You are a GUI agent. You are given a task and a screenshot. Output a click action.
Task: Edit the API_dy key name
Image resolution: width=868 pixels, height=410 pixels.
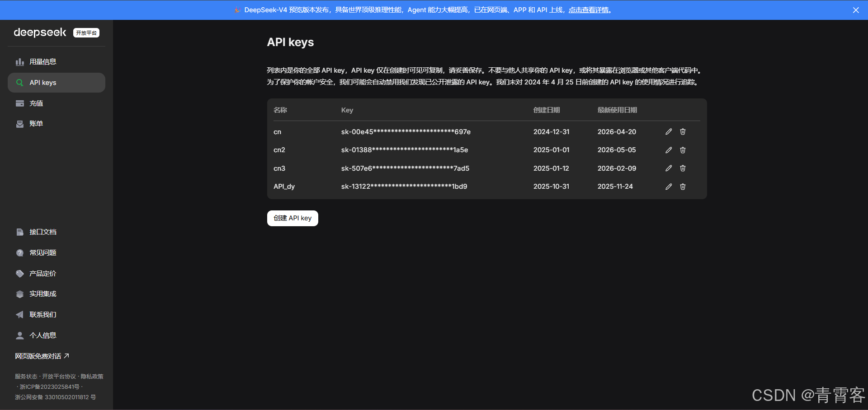(x=669, y=186)
